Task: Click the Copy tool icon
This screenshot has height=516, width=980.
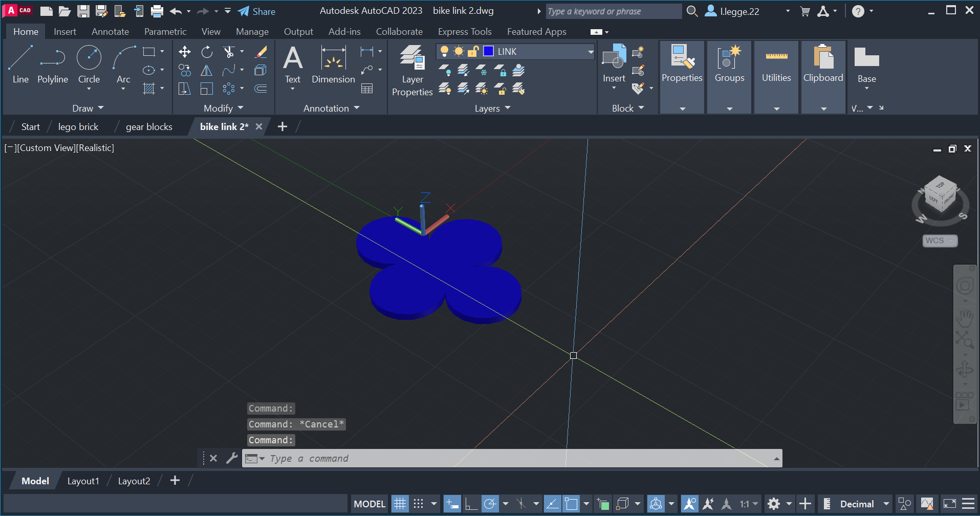Action: tap(185, 70)
